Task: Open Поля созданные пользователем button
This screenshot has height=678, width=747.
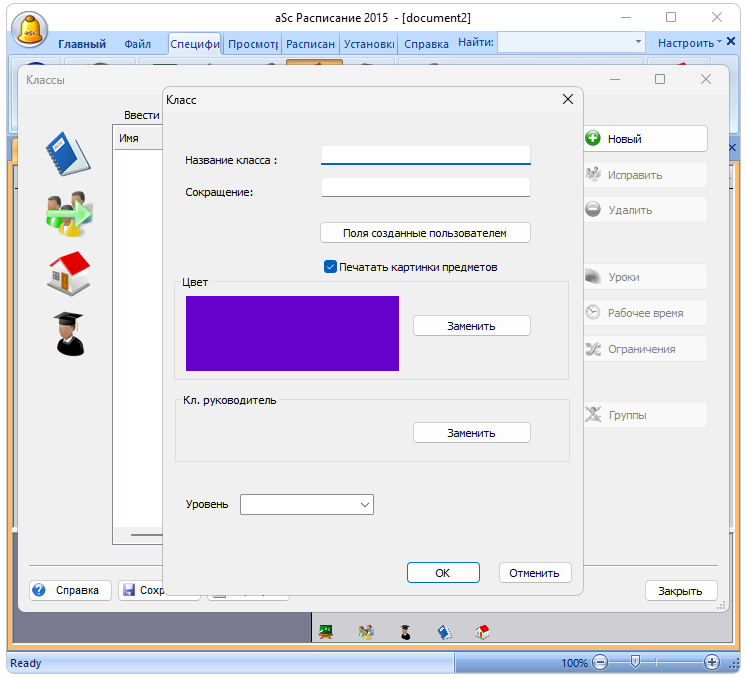Action: pyautogui.click(x=425, y=233)
